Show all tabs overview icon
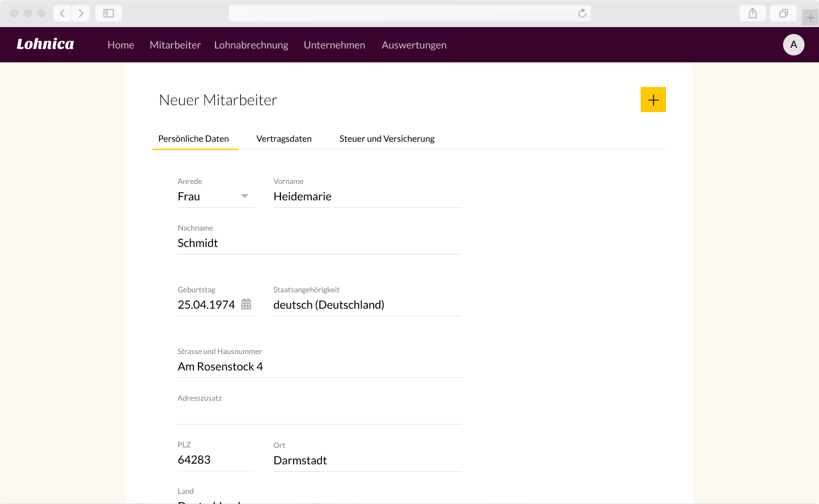This screenshot has width=819, height=504. [784, 13]
